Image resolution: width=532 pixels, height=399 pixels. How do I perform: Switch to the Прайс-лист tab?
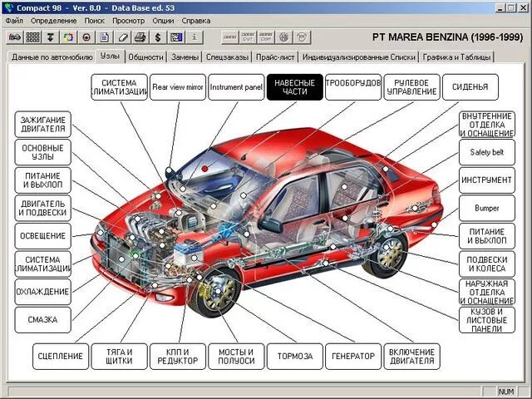[x=275, y=57]
